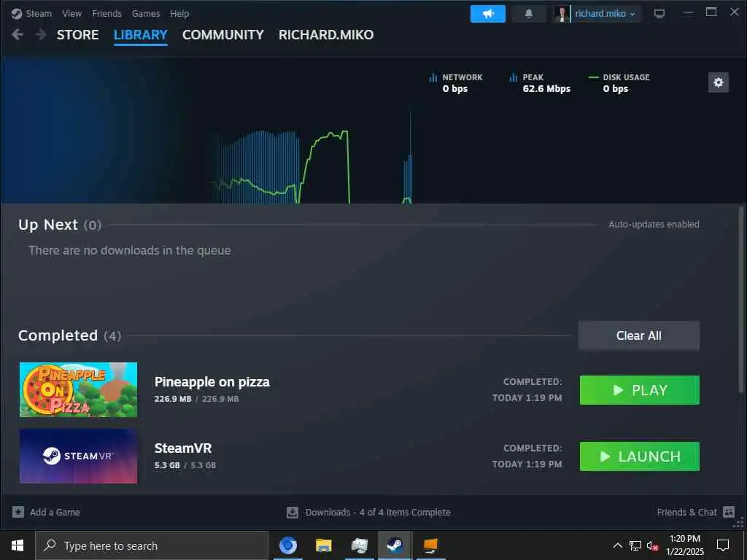Go back with the left arrow
The image size is (747, 560).
click(18, 34)
